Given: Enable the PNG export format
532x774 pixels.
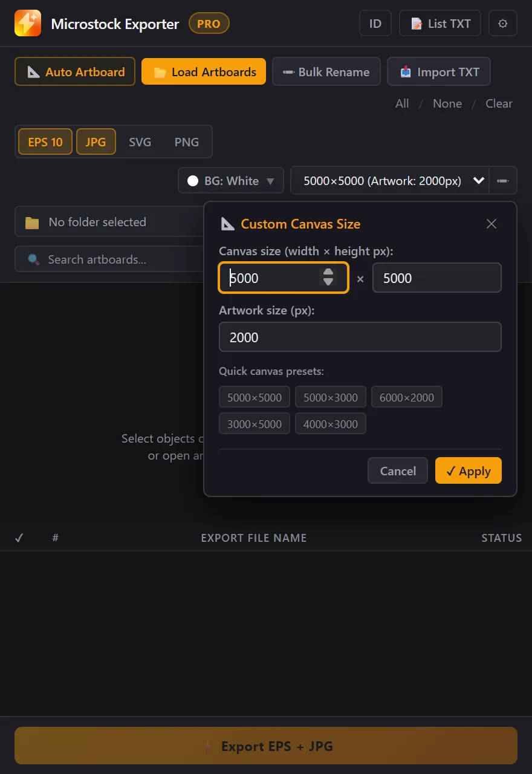Looking at the screenshot, I should pyautogui.click(x=186, y=142).
